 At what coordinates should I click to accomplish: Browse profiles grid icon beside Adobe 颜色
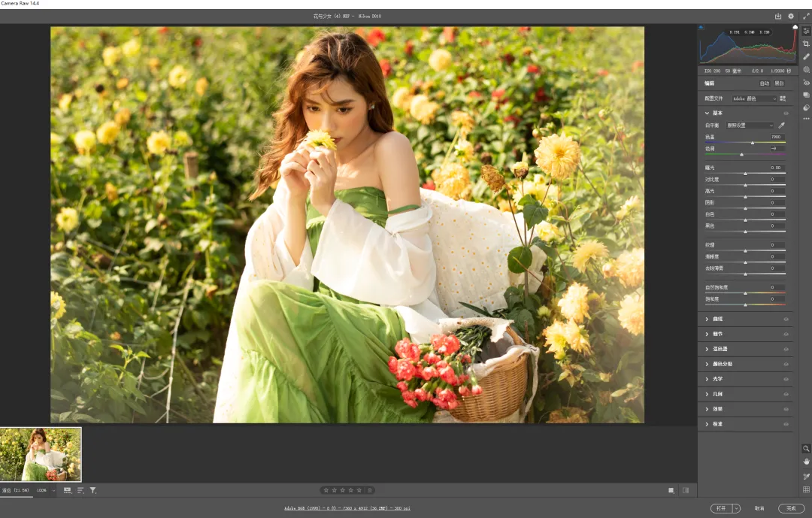tap(783, 98)
